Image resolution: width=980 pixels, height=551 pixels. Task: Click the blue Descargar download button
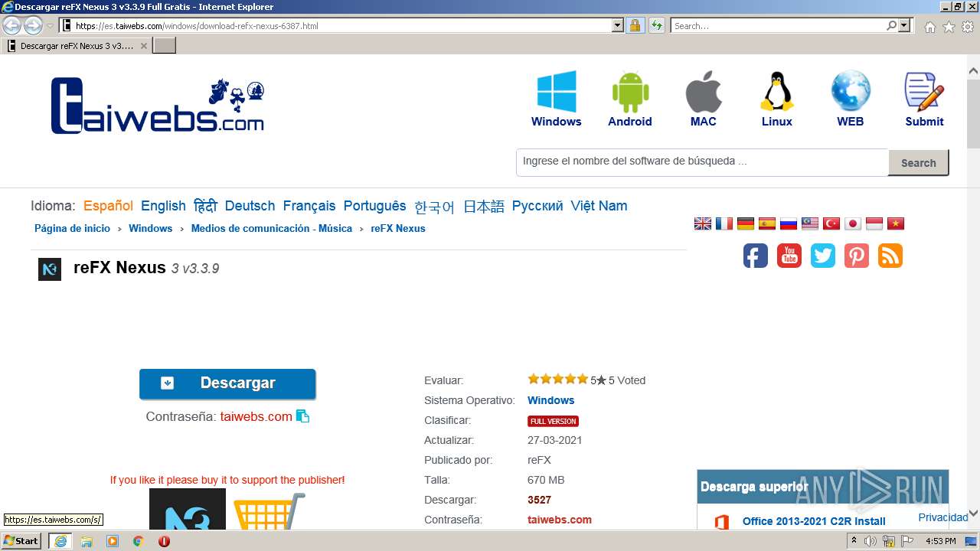coord(227,383)
